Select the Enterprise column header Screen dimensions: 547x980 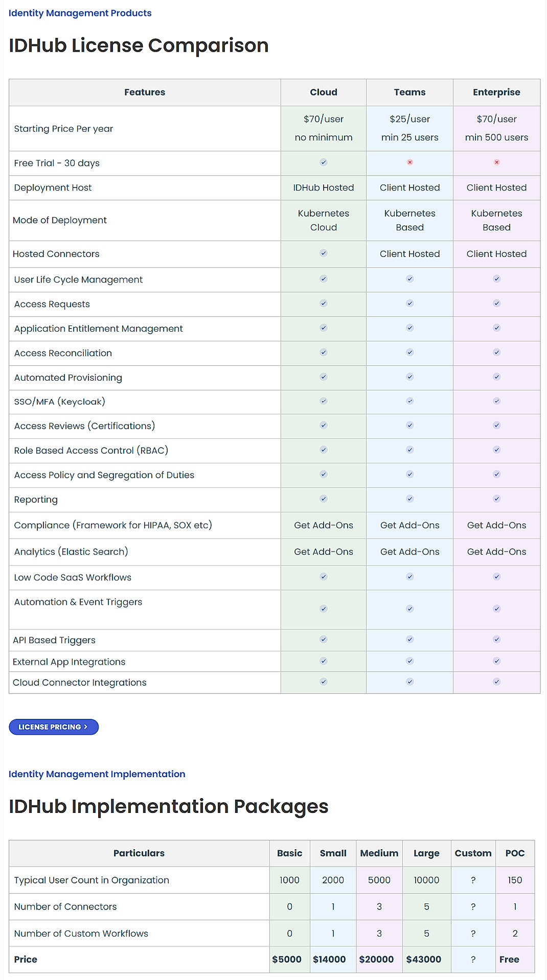tap(496, 92)
